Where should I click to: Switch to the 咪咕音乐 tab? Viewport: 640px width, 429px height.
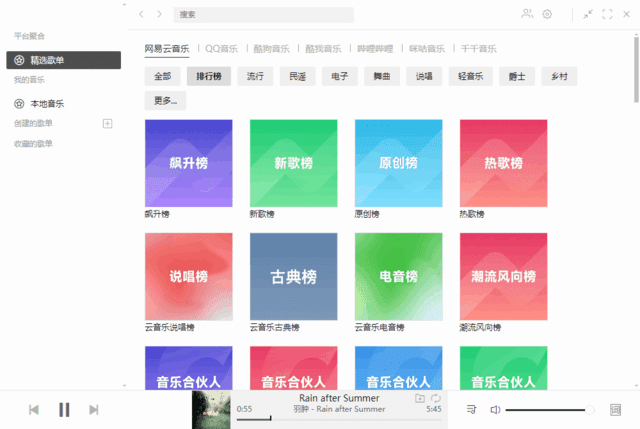coord(427,49)
